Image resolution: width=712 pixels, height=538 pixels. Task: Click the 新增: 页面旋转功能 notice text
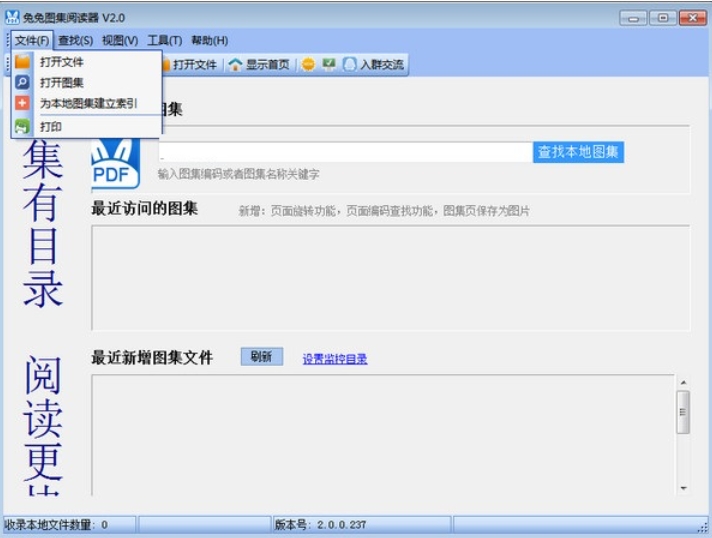[384, 211]
